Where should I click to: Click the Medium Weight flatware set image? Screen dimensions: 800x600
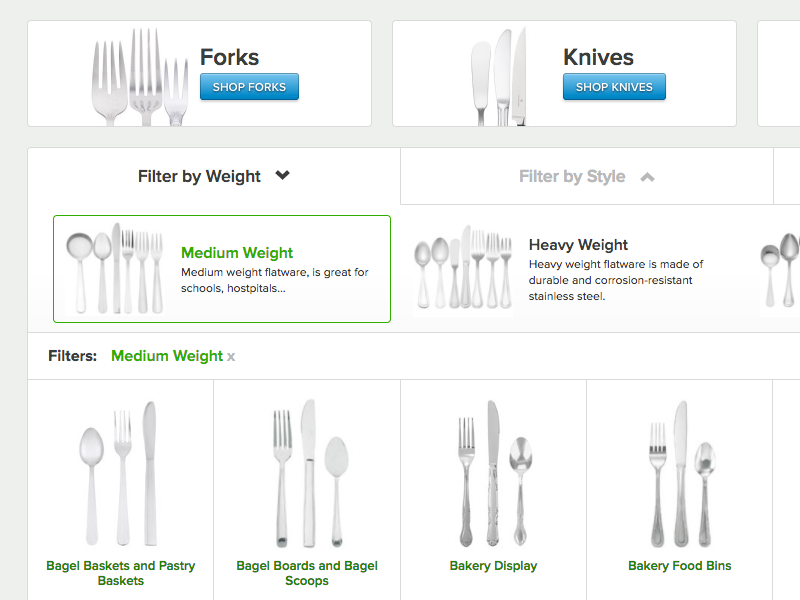(115, 268)
